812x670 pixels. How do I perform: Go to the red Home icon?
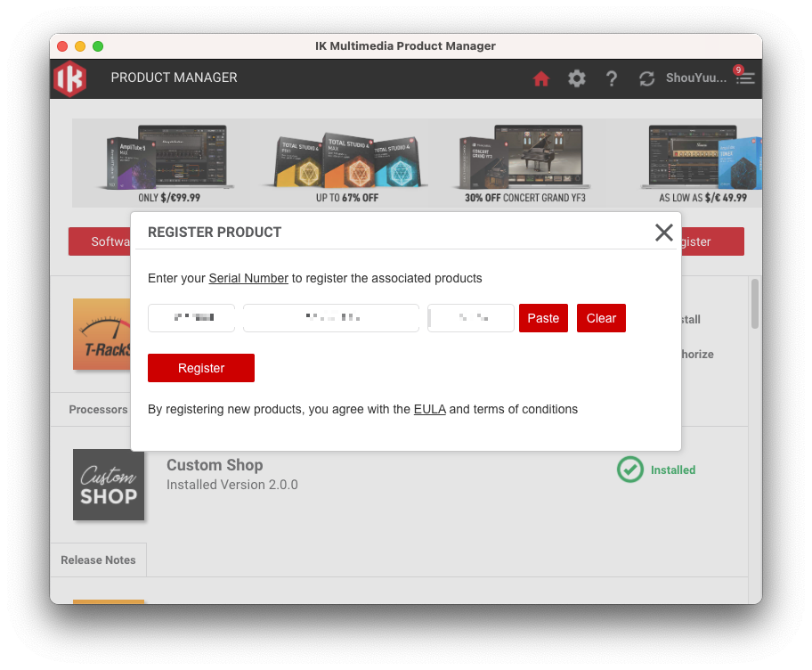(x=541, y=78)
